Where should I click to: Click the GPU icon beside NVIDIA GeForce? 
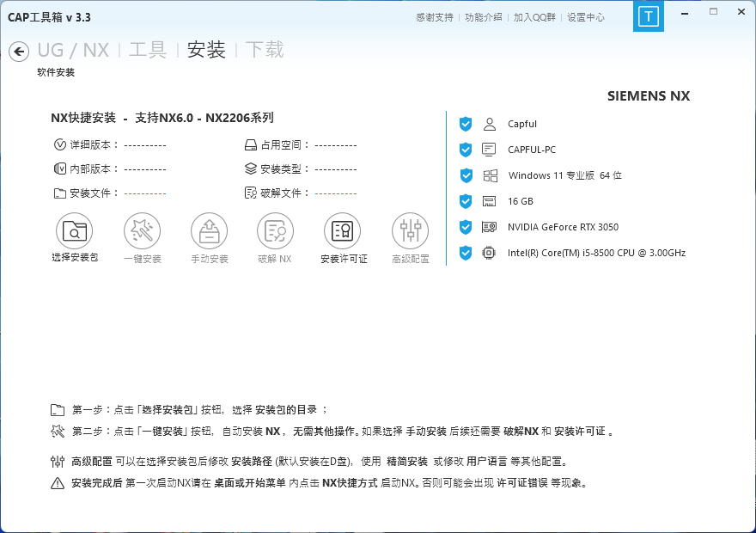pyautogui.click(x=490, y=227)
